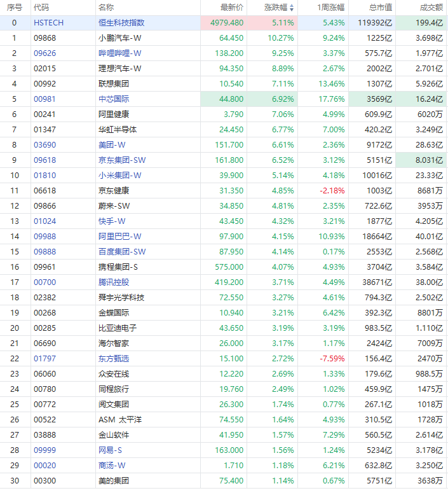The height and width of the screenshot is (493, 448).
Task: Click 东方甄选 weekly change -7.59%
Action: pyautogui.click(x=332, y=359)
